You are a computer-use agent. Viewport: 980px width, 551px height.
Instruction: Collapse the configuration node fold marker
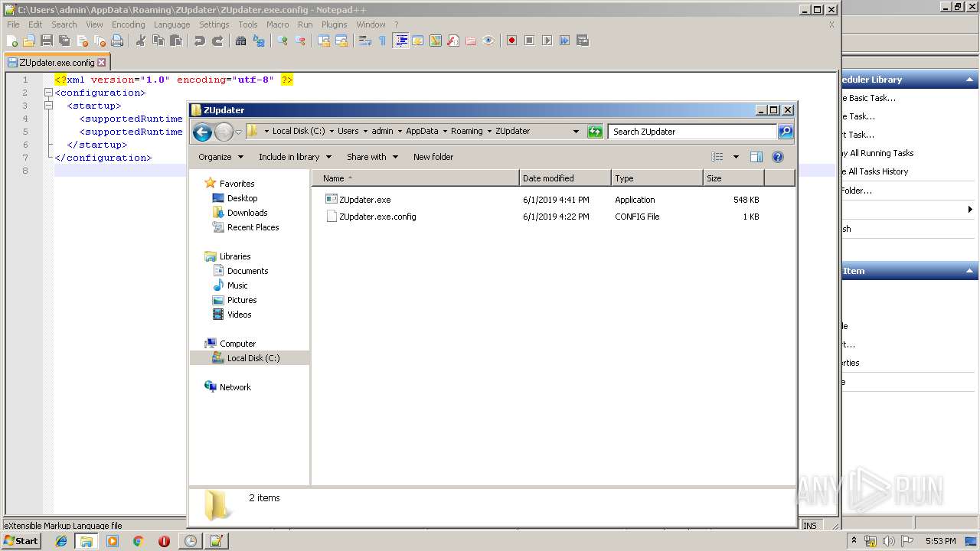tap(48, 93)
